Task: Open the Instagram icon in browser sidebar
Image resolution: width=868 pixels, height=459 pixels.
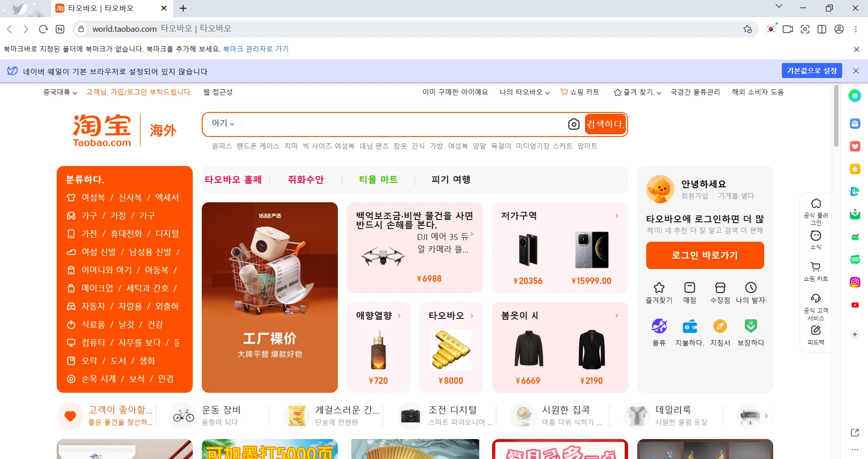Action: point(855,283)
